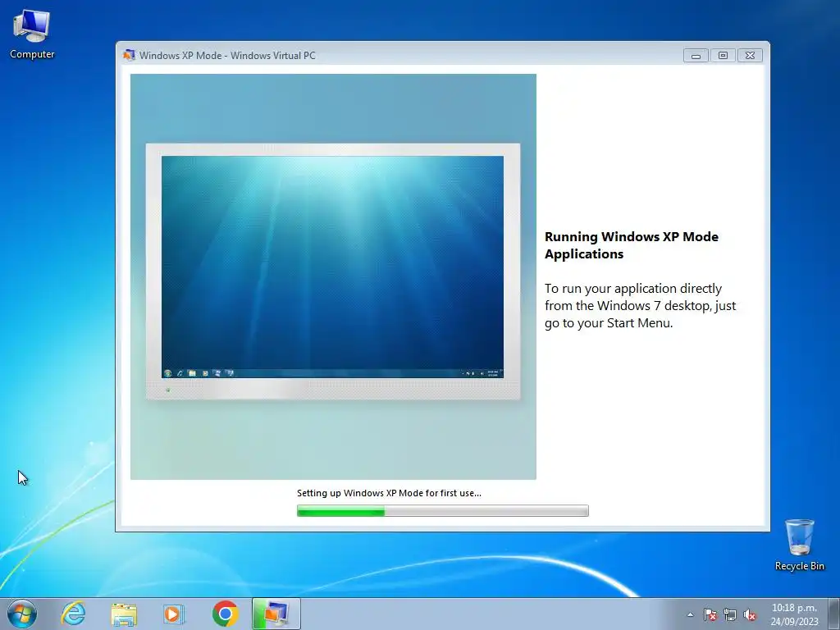
Task: Show hidden tray icons arrow
Action: [690, 614]
